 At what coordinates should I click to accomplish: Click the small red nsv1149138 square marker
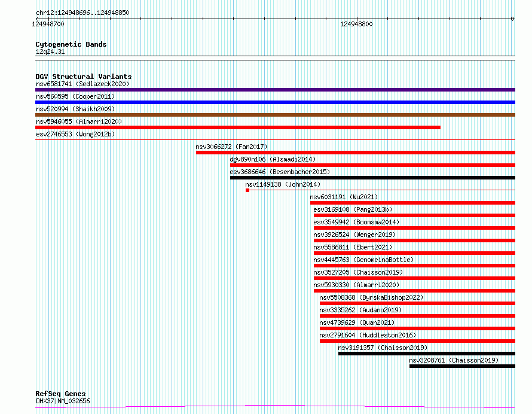click(x=247, y=190)
